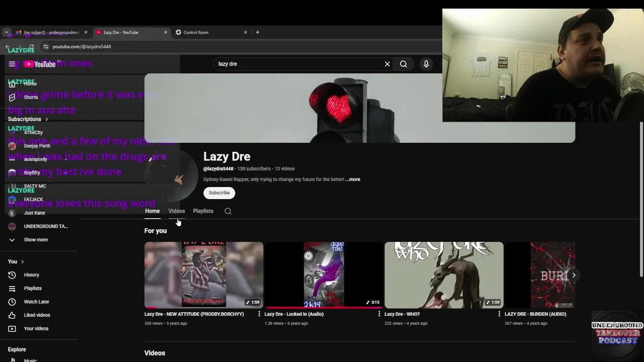Open options menu for NEW ATTITUDE video

[259, 314]
